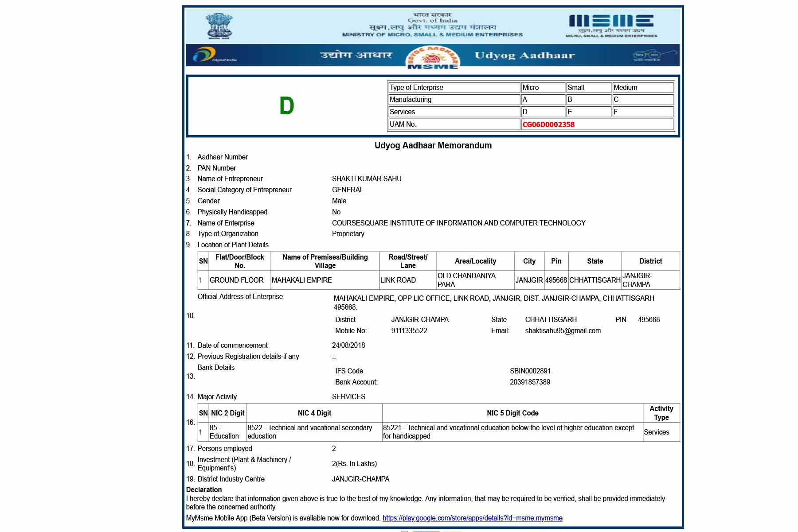Click the 85 - Education NIC cell
This screenshot has width=798, height=532.
(227, 432)
